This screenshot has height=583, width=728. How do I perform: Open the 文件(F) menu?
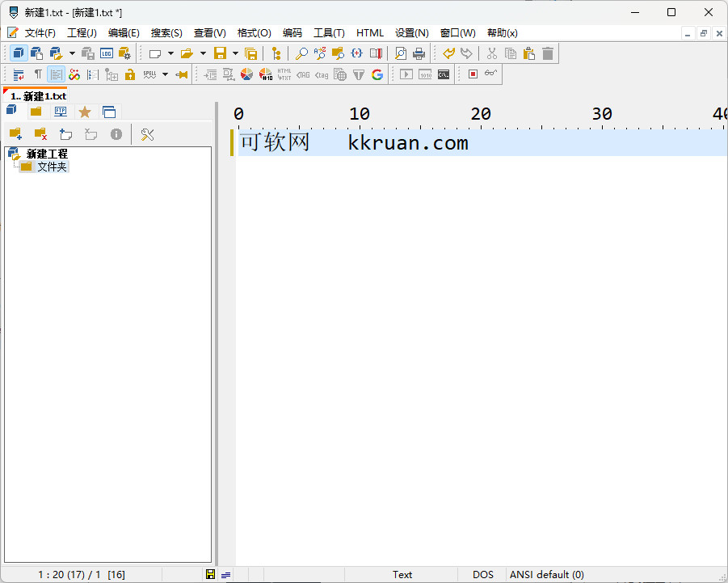40,33
